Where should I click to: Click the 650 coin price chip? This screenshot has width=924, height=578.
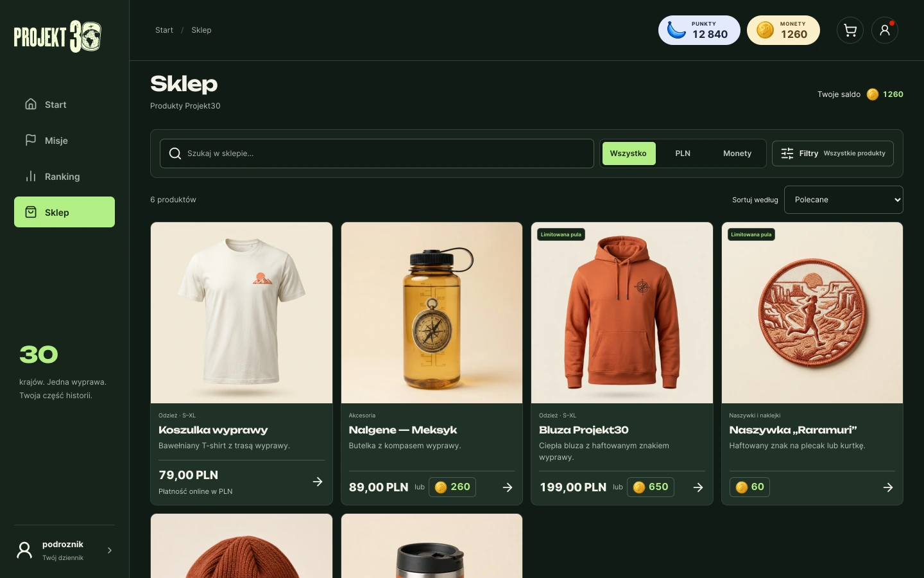pyautogui.click(x=651, y=487)
